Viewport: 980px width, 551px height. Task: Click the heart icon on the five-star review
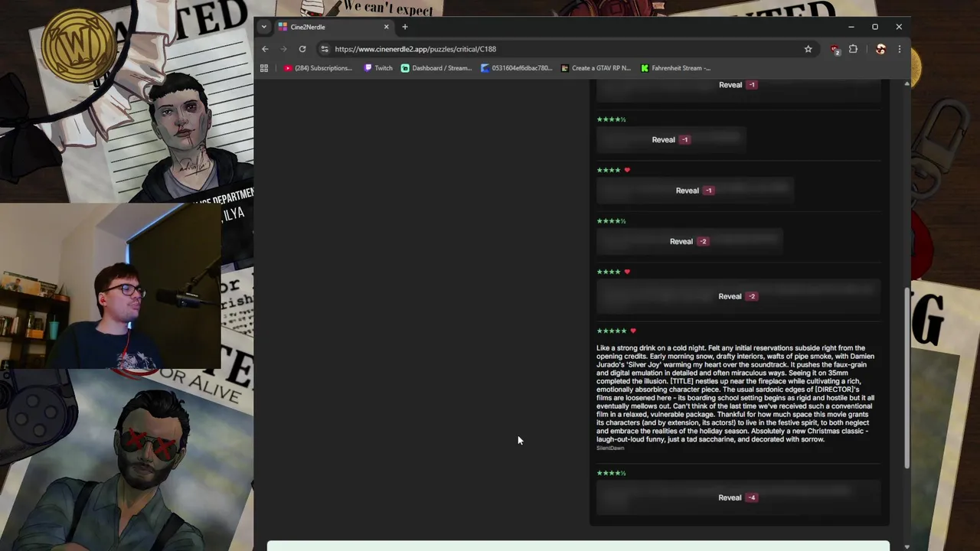pos(632,331)
